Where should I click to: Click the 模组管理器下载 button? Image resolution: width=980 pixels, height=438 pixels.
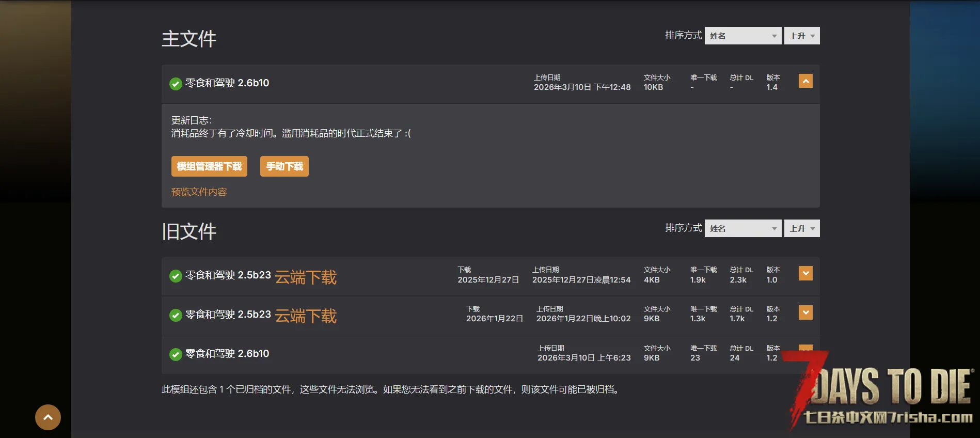click(x=209, y=166)
